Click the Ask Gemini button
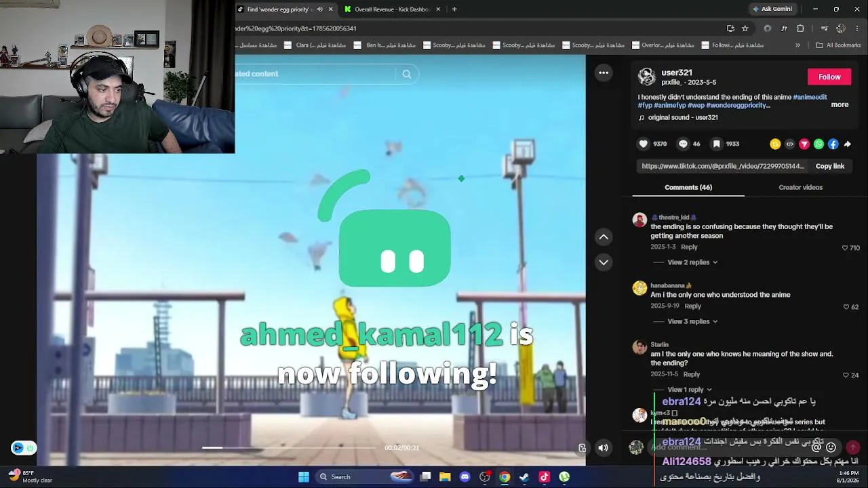This screenshot has width=868, height=488. (x=772, y=9)
